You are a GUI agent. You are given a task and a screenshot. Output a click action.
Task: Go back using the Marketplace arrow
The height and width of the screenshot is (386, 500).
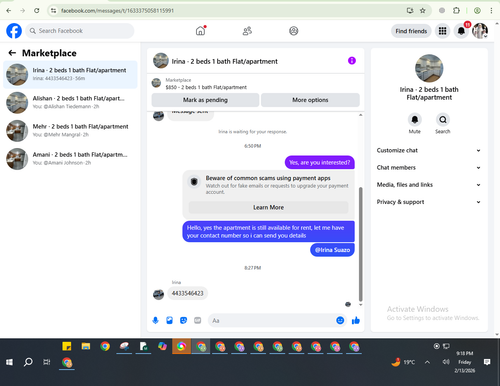pos(12,53)
